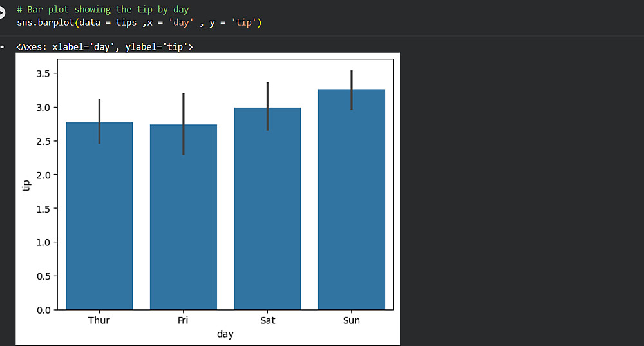Click the Thur x-axis tick label
Viewport: 644px width, 346px height.
pyautogui.click(x=99, y=320)
